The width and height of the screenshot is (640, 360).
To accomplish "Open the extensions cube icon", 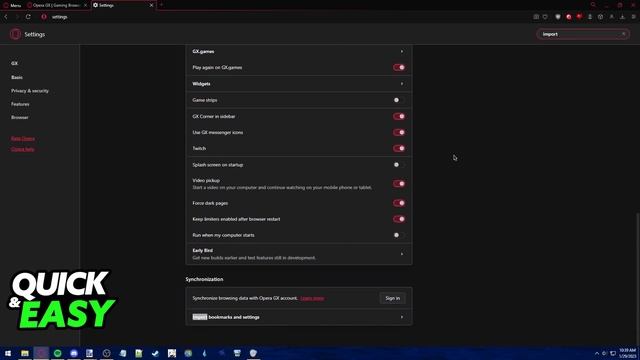I will (x=600, y=17).
